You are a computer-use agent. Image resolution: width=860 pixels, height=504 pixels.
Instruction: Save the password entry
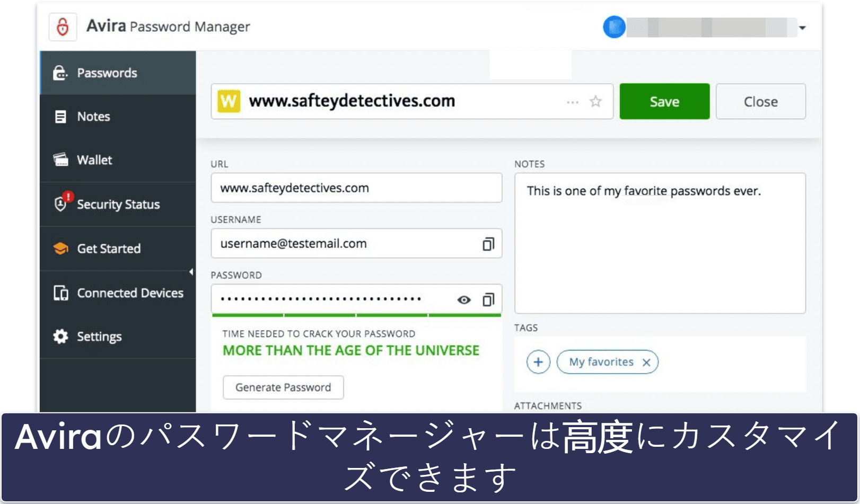[x=664, y=101]
